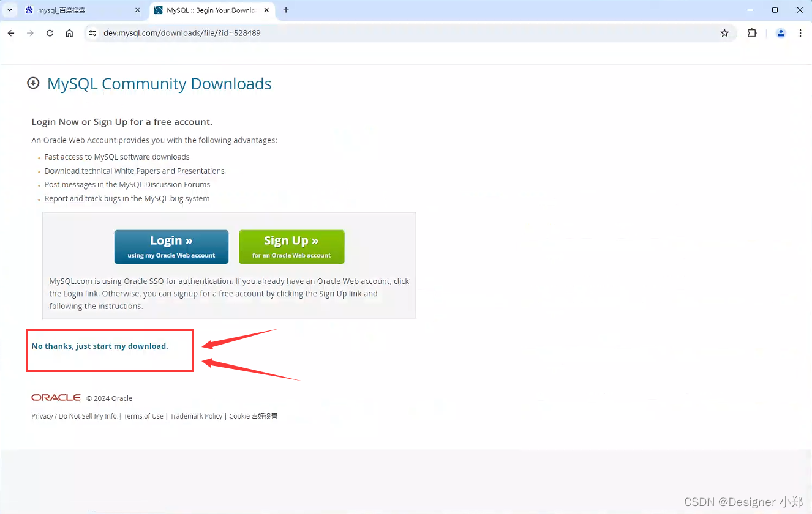This screenshot has height=514, width=812.
Task: Open the Chrome three-dot menu
Action: pyautogui.click(x=800, y=33)
